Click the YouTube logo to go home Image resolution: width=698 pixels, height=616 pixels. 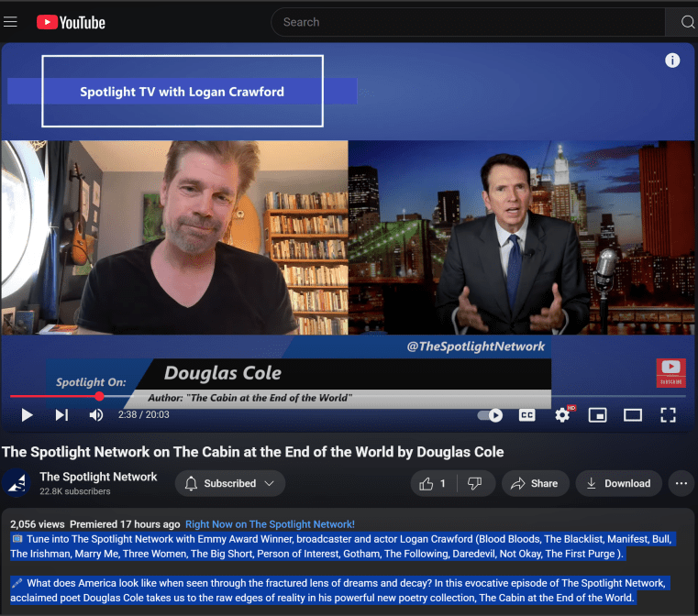[x=72, y=22]
